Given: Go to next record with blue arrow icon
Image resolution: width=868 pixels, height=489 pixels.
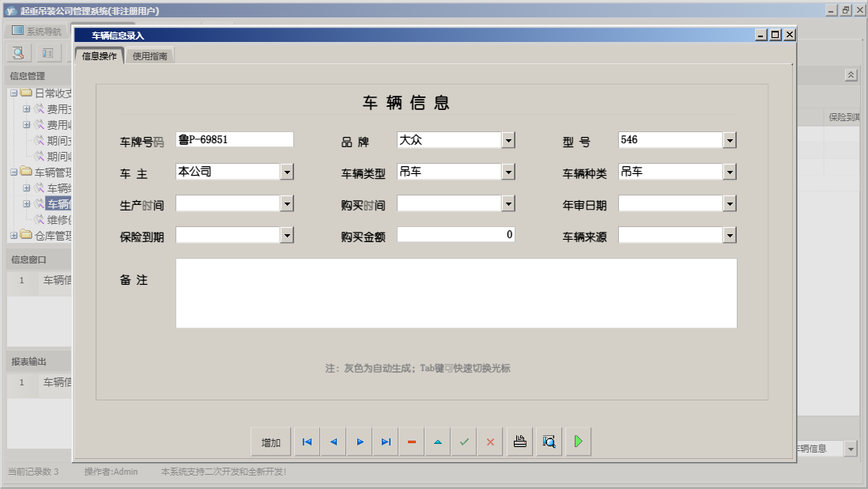Looking at the screenshot, I should pyautogui.click(x=359, y=442).
